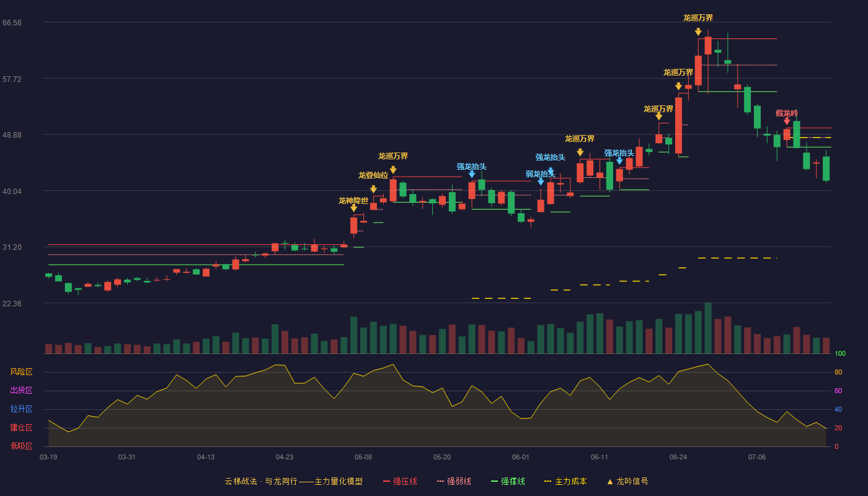The width and height of the screenshot is (868, 496).
Task: Toggle the 强弱线 legend entry
Action: click(454, 481)
